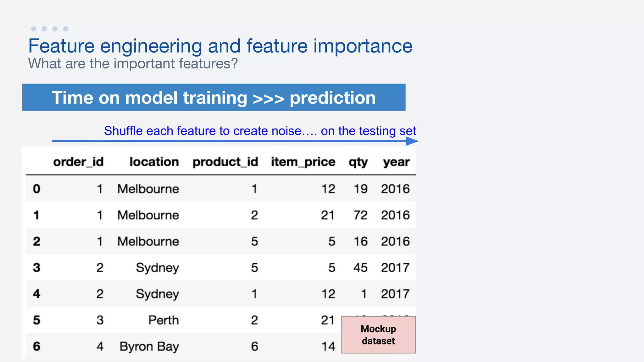Screen dimensions: 644x362
Task: Select the subtitle 'What are the important features?'
Action: tap(133, 64)
